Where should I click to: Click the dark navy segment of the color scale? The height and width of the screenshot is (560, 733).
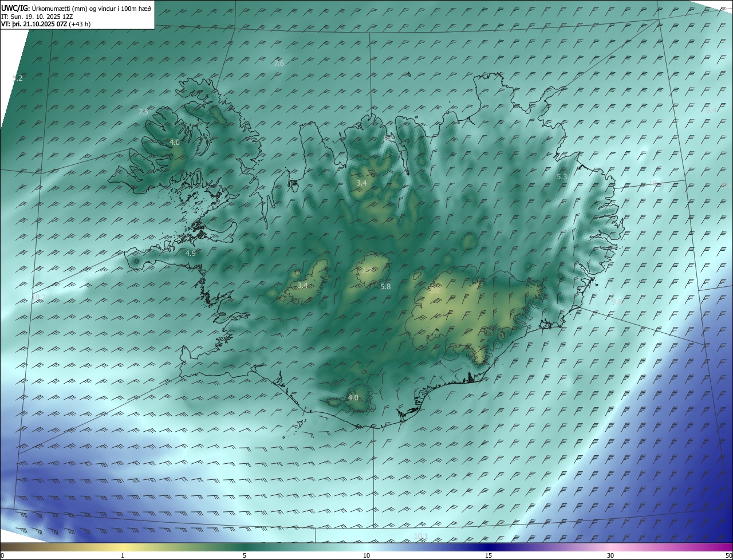pyautogui.click(x=488, y=547)
